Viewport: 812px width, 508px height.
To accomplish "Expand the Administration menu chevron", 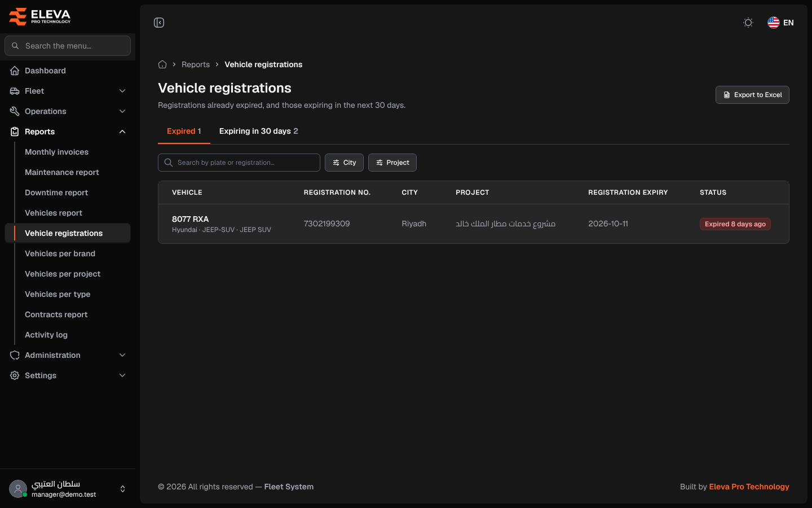I will point(122,355).
